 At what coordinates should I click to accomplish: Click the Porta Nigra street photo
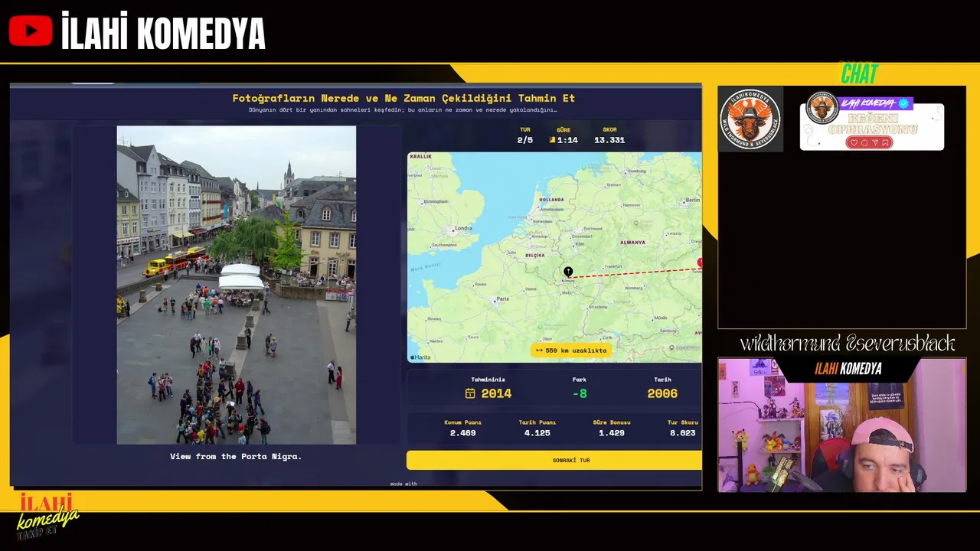click(x=237, y=285)
